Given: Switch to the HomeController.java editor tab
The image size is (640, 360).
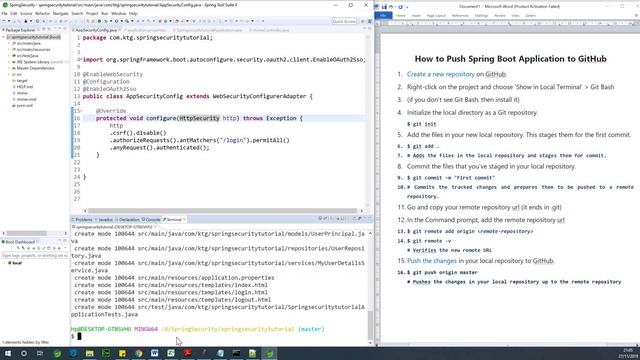Looking at the screenshot, I should coord(270,30).
